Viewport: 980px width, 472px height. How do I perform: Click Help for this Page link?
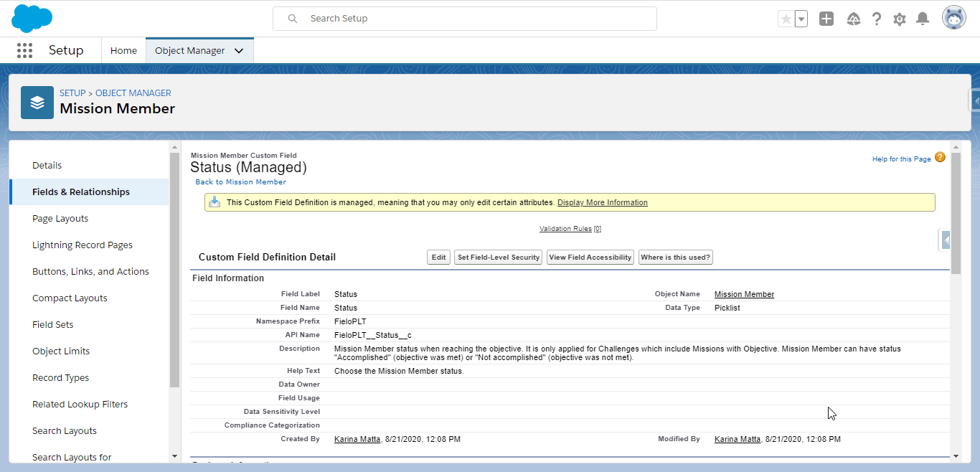point(902,159)
